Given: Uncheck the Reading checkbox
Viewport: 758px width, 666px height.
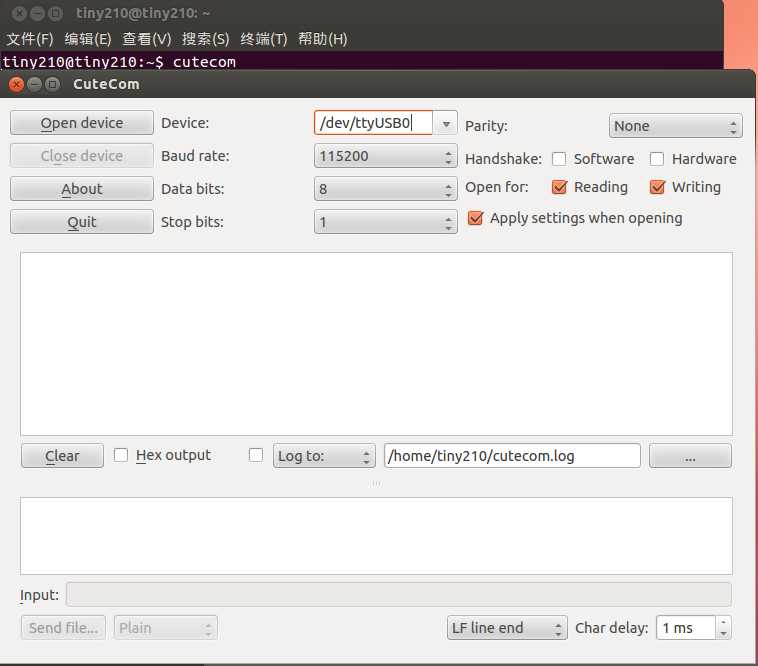Looking at the screenshot, I should pyautogui.click(x=559, y=187).
